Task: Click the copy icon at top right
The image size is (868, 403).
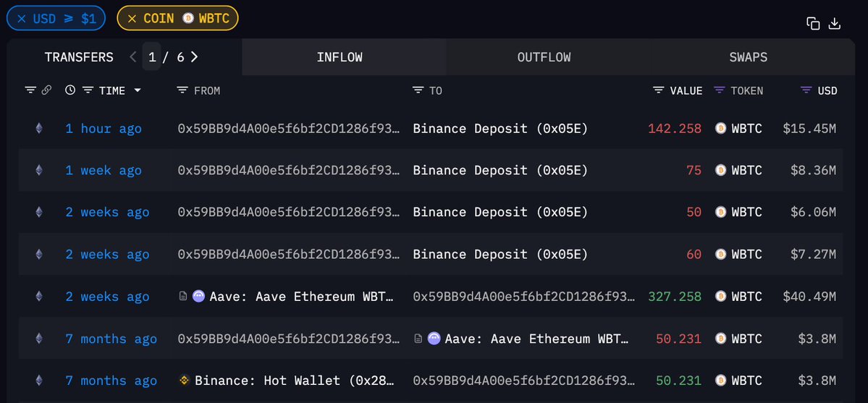Action: [x=813, y=23]
